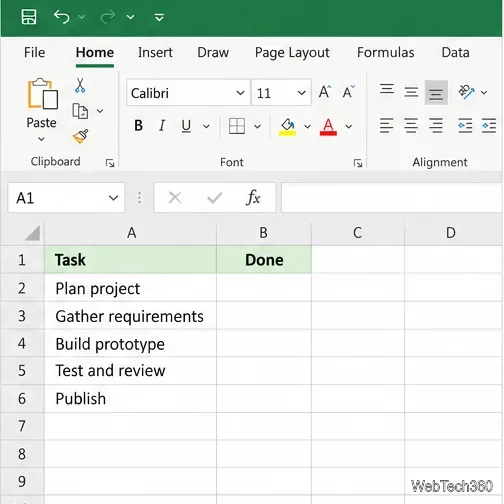Click the Copy icon
The width and height of the screenshot is (504, 504).
pyautogui.click(x=80, y=111)
